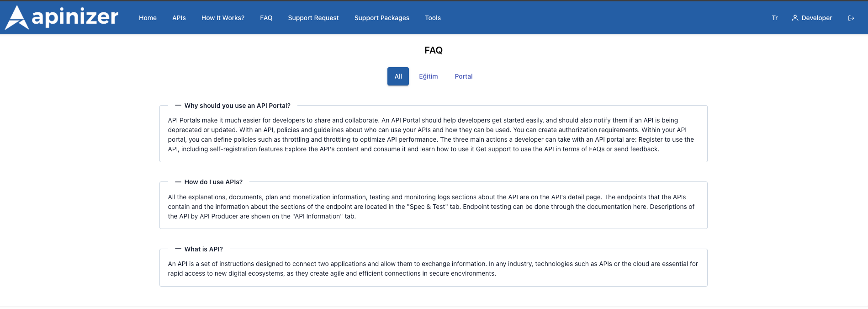This screenshot has width=868, height=309.
Task: Navigate to Support Packages
Action: click(x=381, y=18)
